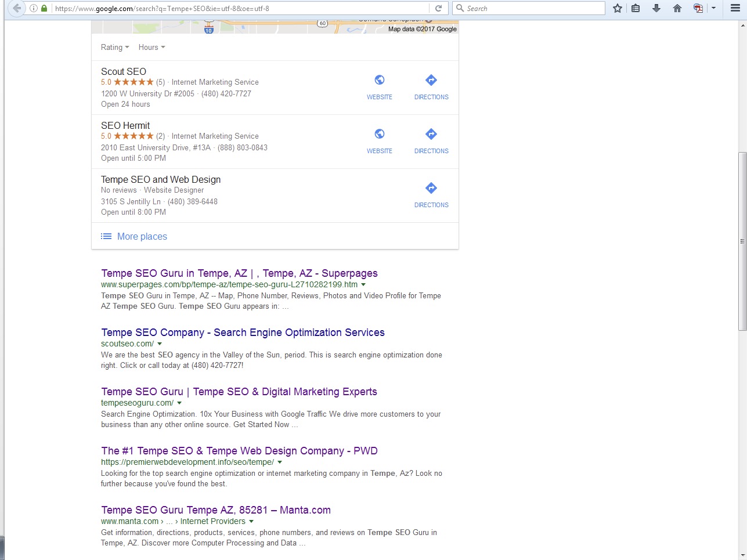Screen dimensions: 747x560
Task: Click green URL text tempeseoguru.com/
Action: [x=137, y=403]
